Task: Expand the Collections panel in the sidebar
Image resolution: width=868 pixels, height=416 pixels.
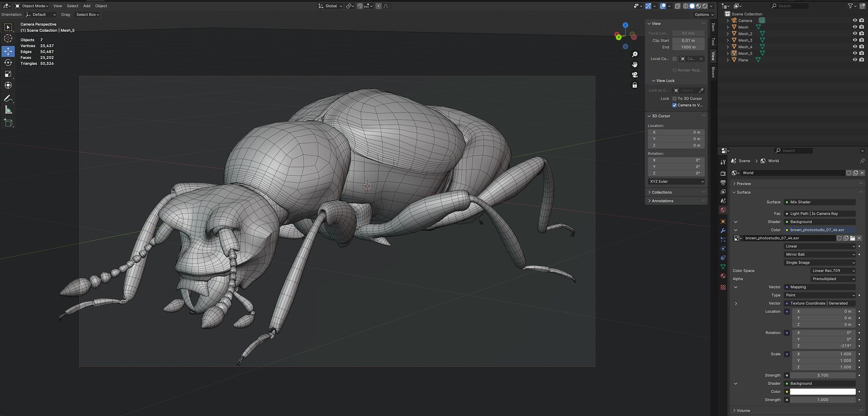Action: [662, 192]
